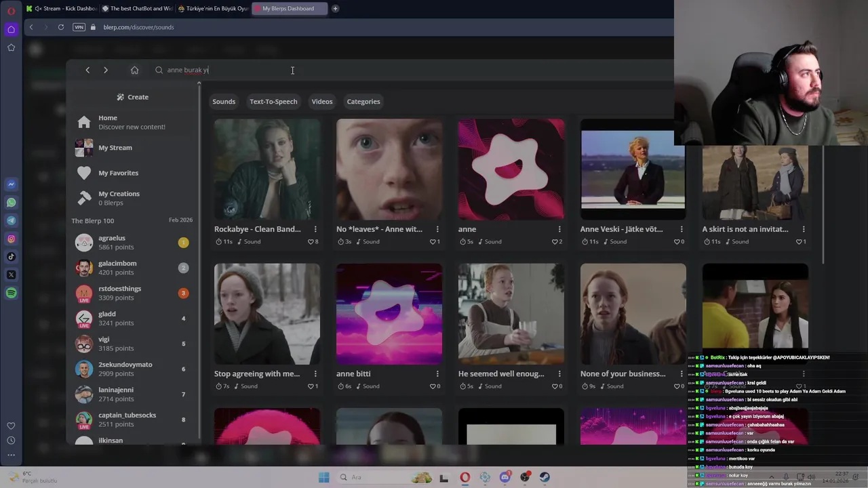The image size is (868, 488).
Task: Open options menu for Anne Veski sound
Action: click(682, 229)
